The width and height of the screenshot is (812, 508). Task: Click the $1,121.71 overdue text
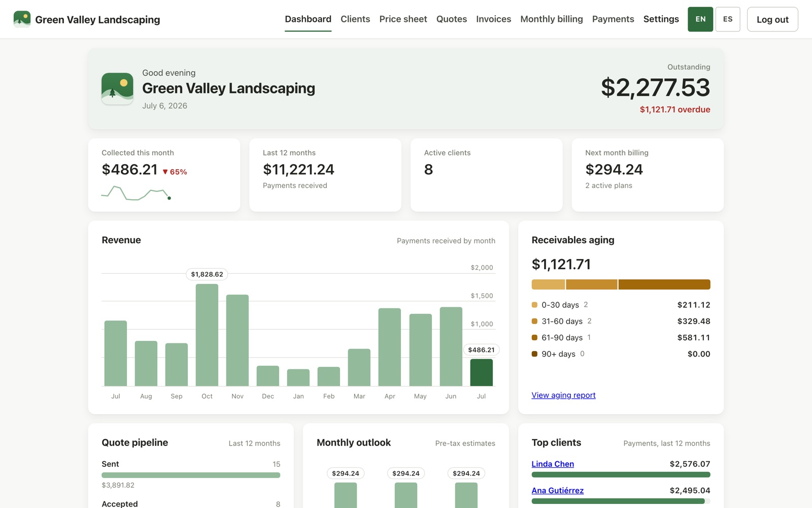click(x=675, y=109)
